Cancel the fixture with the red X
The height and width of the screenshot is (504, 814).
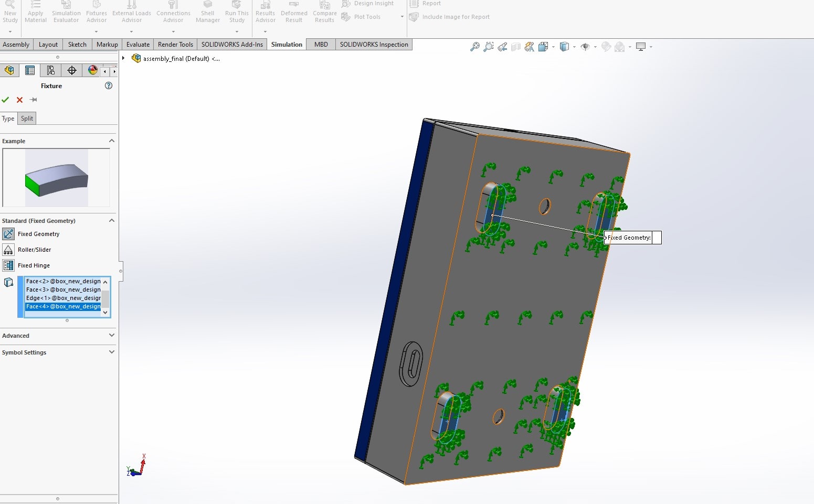pos(19,100)
